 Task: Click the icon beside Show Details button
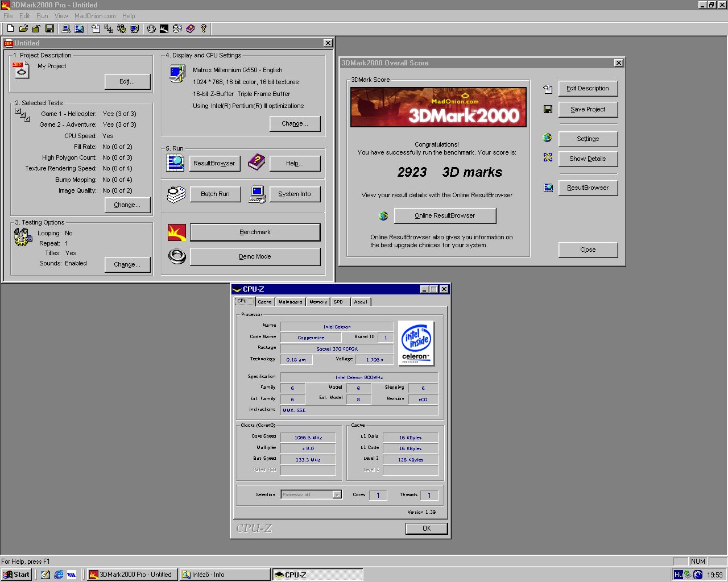coord(548,157)
